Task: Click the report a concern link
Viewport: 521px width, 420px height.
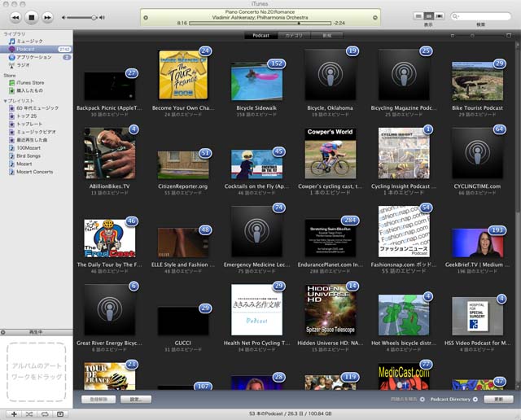Action: (x=407, y=399)
